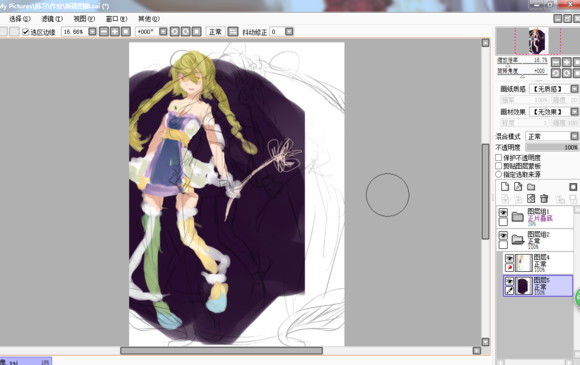
Task: Create a new linework layer
Action: point(518,187)
